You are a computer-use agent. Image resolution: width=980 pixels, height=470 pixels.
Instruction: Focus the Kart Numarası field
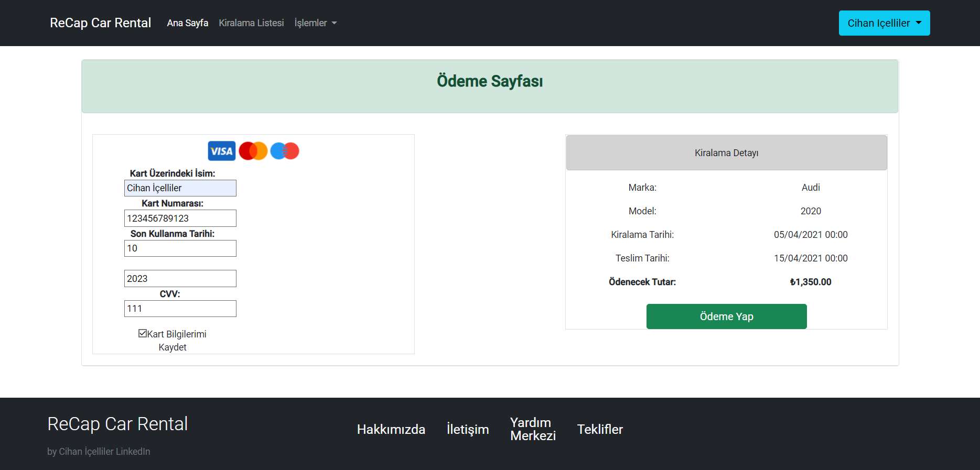180,218
